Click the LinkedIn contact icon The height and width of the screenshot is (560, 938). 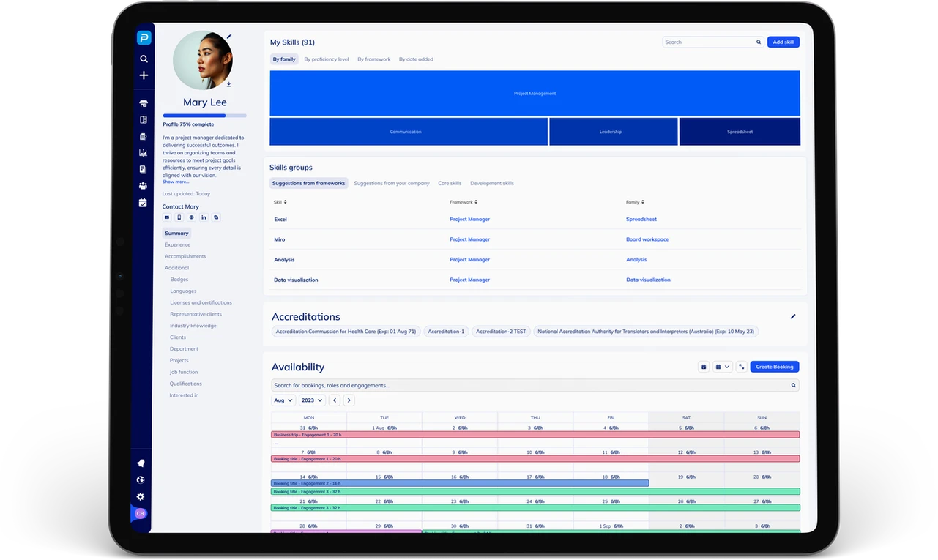204,217
